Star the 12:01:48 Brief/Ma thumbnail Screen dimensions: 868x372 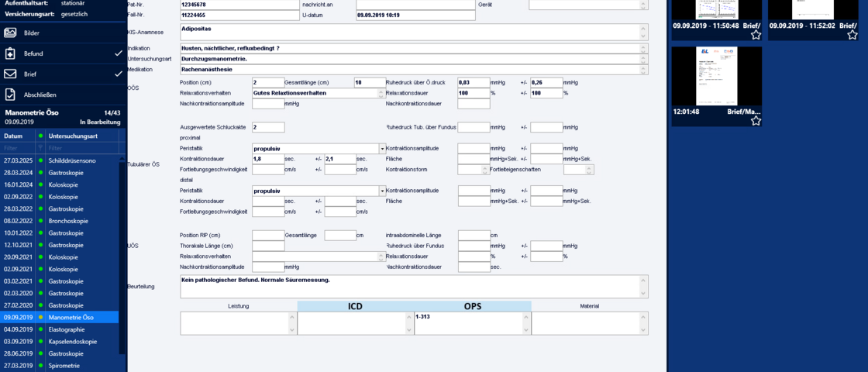(x=756, y=121)
